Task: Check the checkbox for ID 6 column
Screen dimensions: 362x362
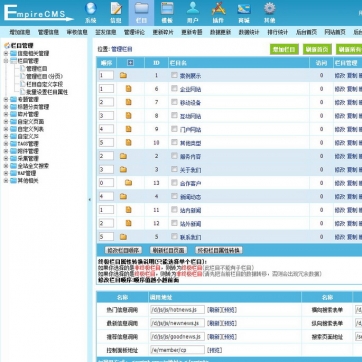Action: click(174, 88)
